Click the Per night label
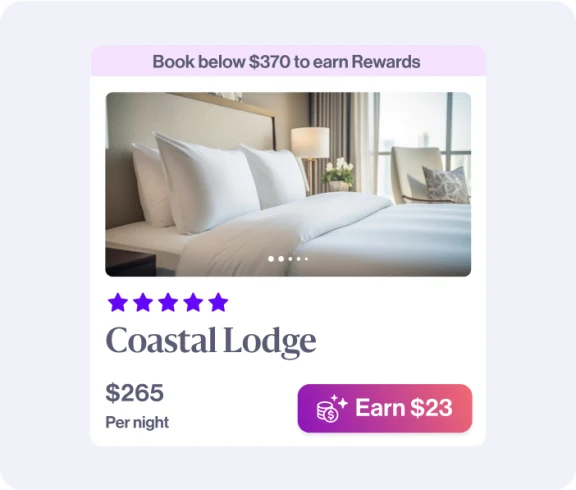 137,422
